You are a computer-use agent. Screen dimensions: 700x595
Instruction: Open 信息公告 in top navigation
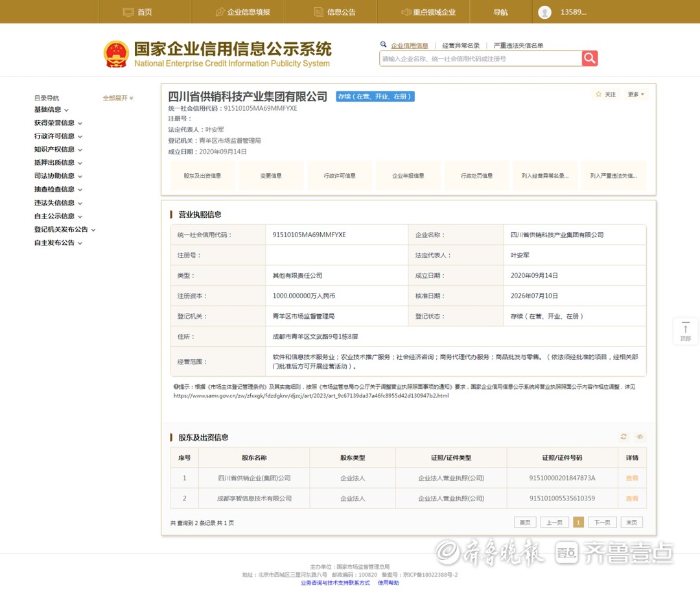pyautogui.click(x=335, y=12)
